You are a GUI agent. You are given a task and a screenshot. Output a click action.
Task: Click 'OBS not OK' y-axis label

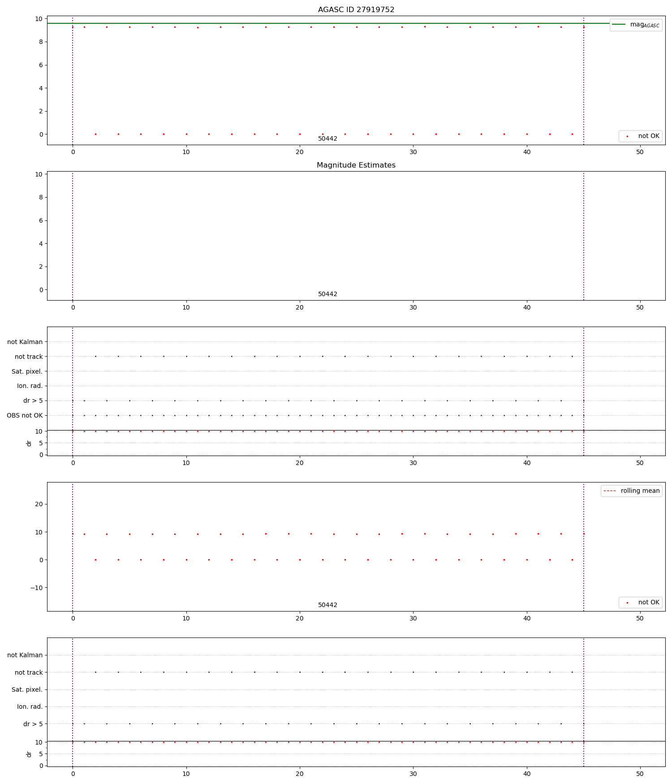tap(25, 416)
